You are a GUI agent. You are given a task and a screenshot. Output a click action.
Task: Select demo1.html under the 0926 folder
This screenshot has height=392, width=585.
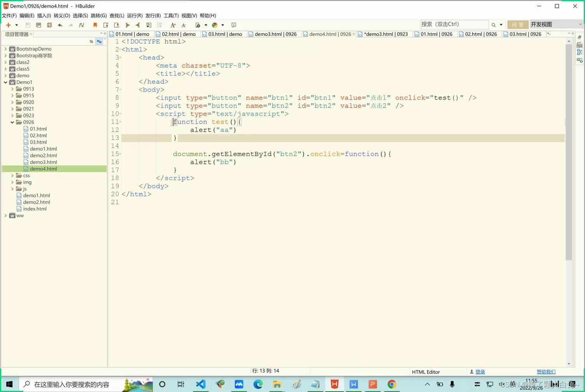point(43,149)
